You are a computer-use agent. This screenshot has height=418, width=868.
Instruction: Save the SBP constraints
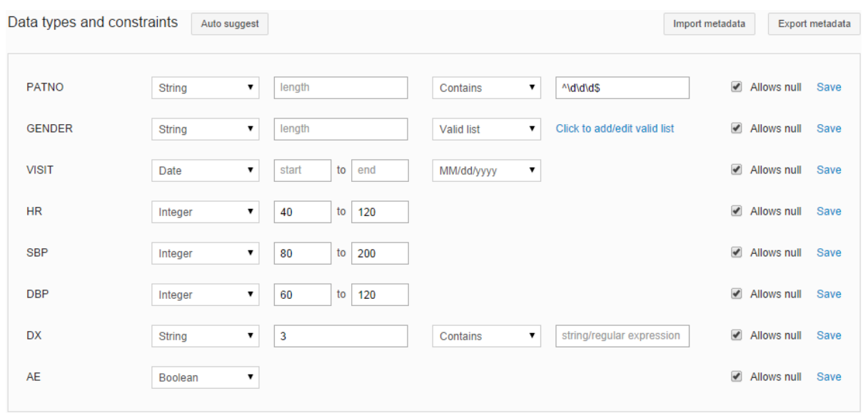829,253
